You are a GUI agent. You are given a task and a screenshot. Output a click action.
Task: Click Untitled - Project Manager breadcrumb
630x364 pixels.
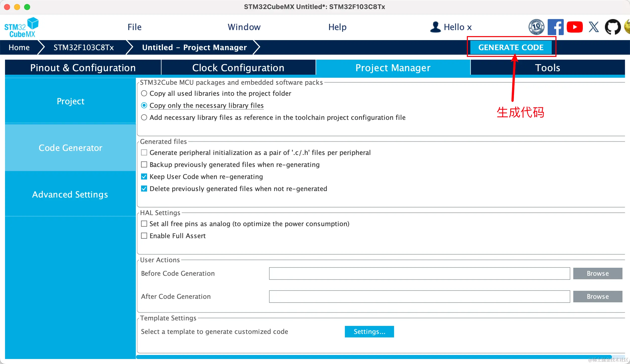click(194, 47)
